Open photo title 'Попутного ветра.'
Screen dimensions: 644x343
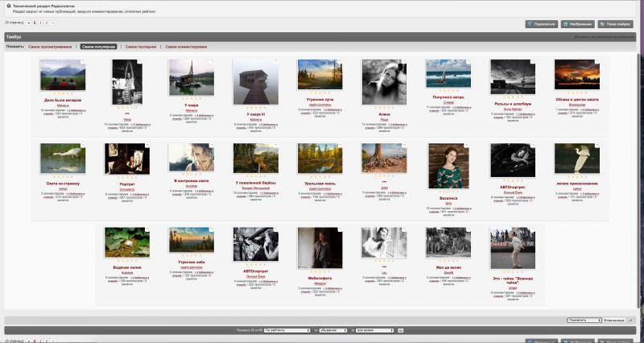[448, 97]
